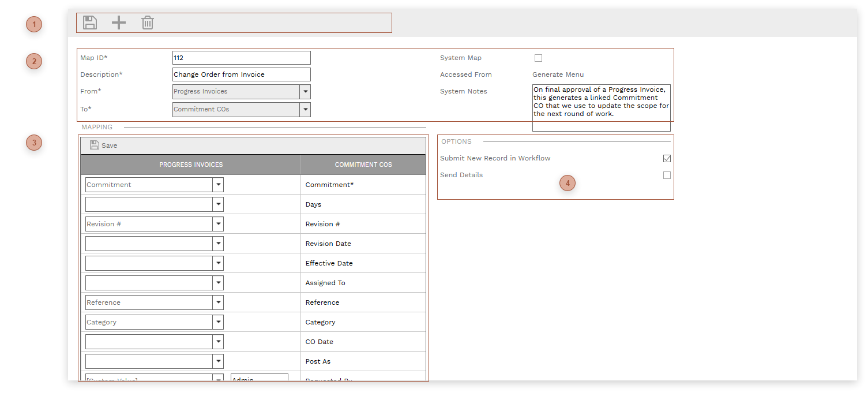Open the From dropdown showing Progress Invoices
868x396 pixels.
[305, 92]
